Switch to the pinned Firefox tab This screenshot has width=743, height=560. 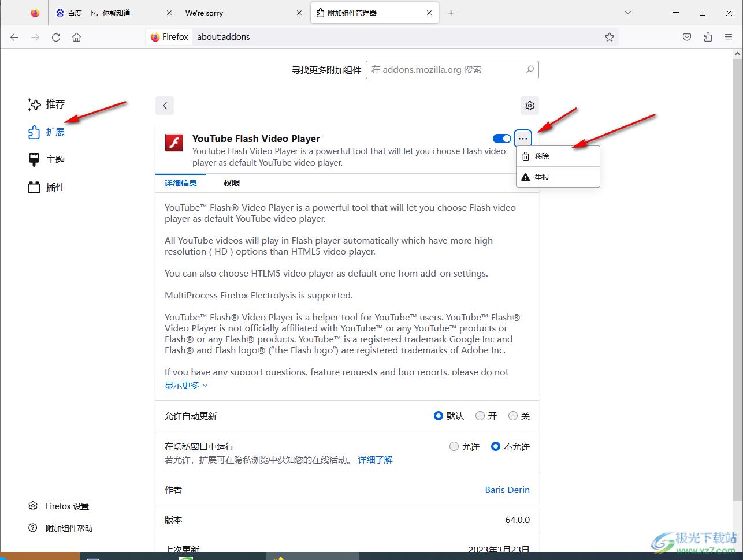(35, 13)
